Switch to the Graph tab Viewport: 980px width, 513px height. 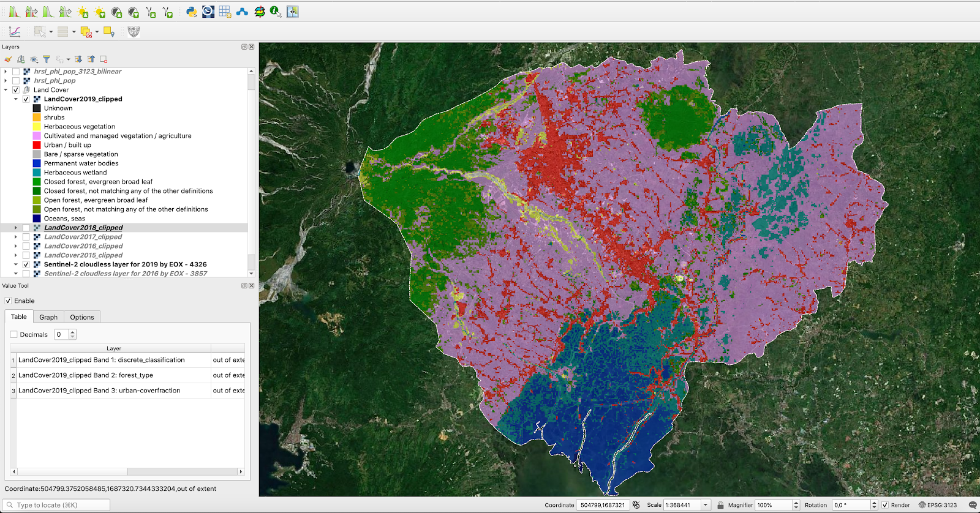[x=48, y=317]
